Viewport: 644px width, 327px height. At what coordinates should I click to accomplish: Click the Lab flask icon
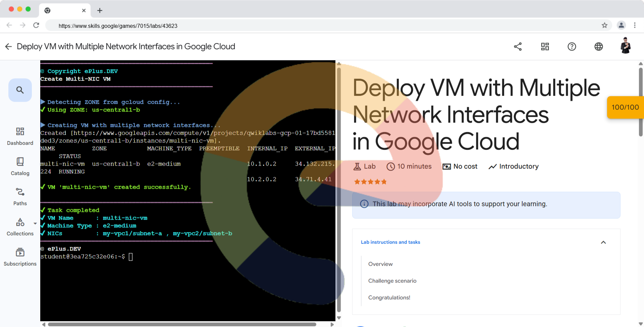point(357,166)
